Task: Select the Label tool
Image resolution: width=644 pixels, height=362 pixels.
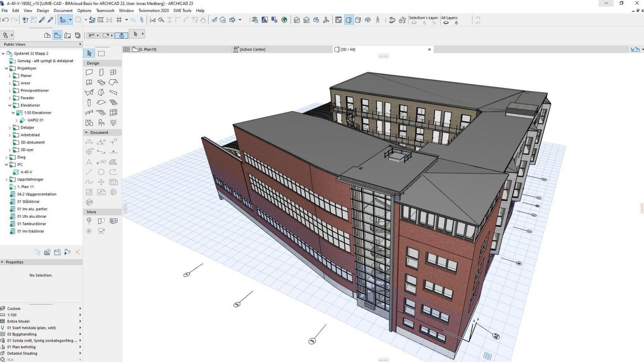Action: (x=101, y=162)
